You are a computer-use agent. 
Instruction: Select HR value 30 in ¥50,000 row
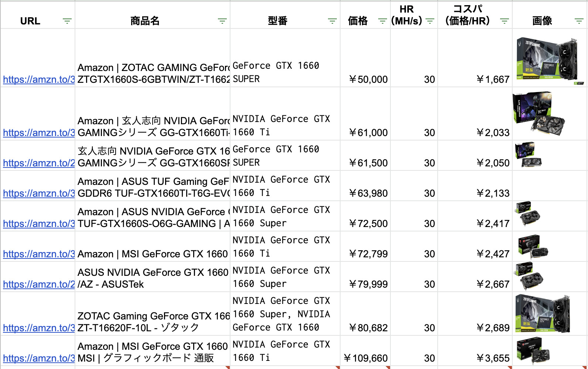(414, 58)
